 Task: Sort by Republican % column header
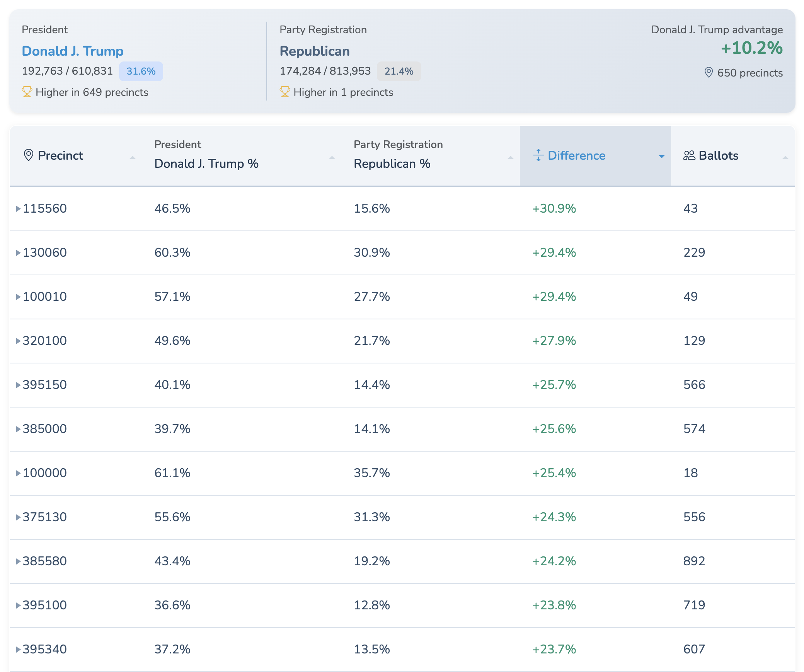click(x=510, y=157)
